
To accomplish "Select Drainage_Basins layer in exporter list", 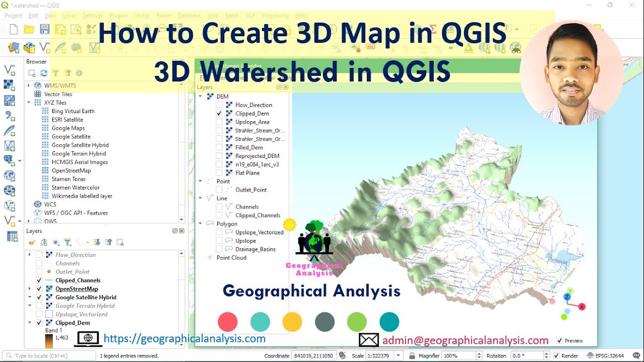I will (x=256, y=249).
